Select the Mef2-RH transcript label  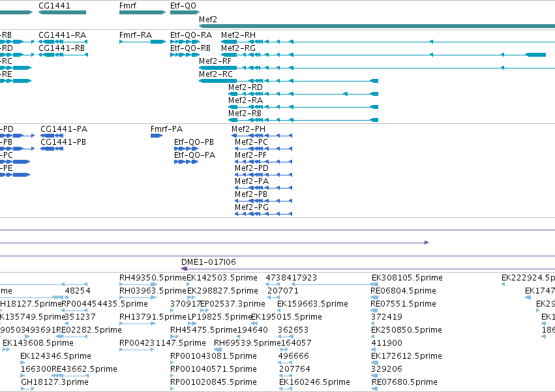coord(238,35)
